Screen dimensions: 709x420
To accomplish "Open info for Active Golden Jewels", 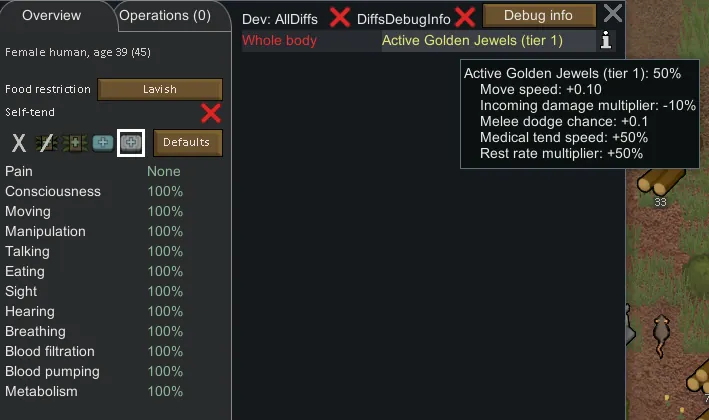I will pyautogui.click(x=606, y=40).
